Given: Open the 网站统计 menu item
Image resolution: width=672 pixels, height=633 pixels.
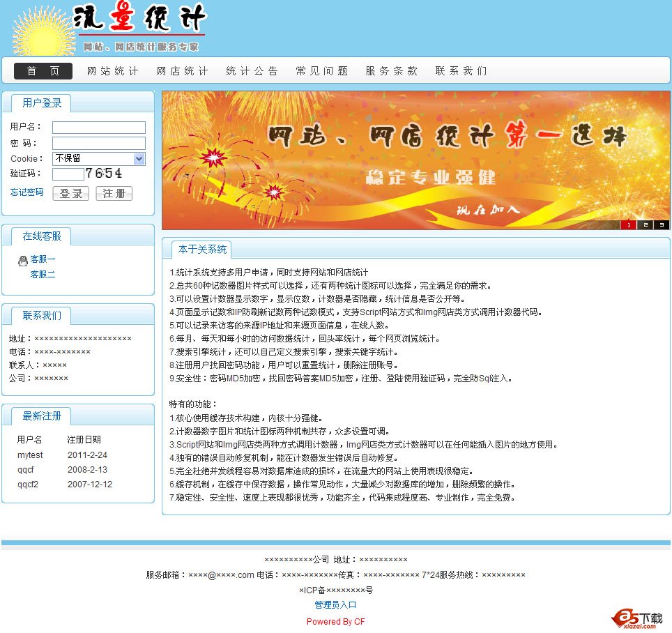Looking at the screenshot, I should click(112, 71).
